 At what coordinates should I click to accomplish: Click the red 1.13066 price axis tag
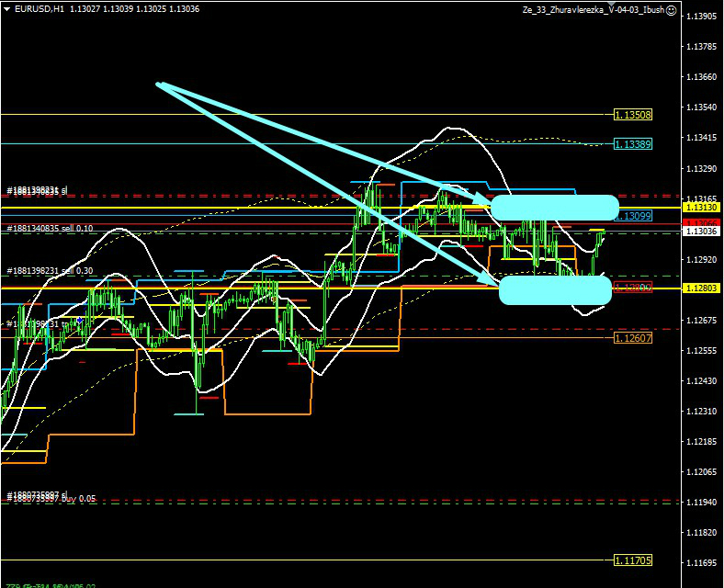point(701,223)
